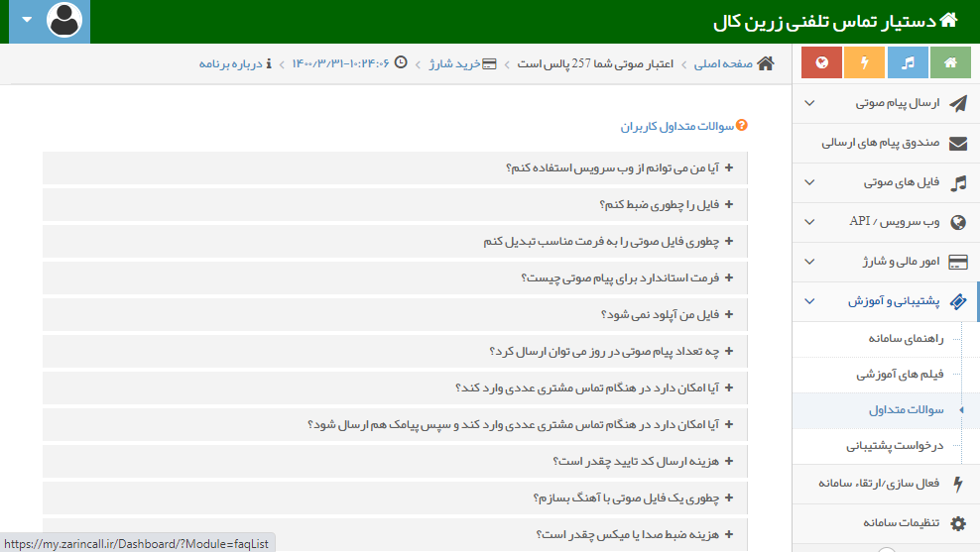Click the سوالات متداول کاربران heading
The height and width of the screenshot is (552, 980).
click(x=676, y=127)
